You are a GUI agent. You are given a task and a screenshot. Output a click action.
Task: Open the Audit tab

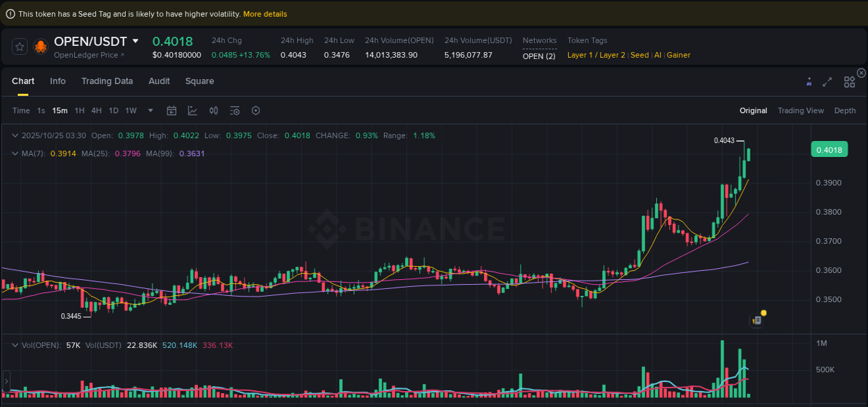click(x=159, y=81)
